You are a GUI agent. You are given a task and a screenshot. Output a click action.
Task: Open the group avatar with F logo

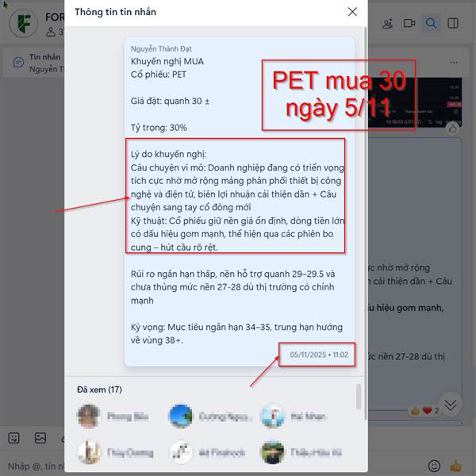tap(23, 23)
